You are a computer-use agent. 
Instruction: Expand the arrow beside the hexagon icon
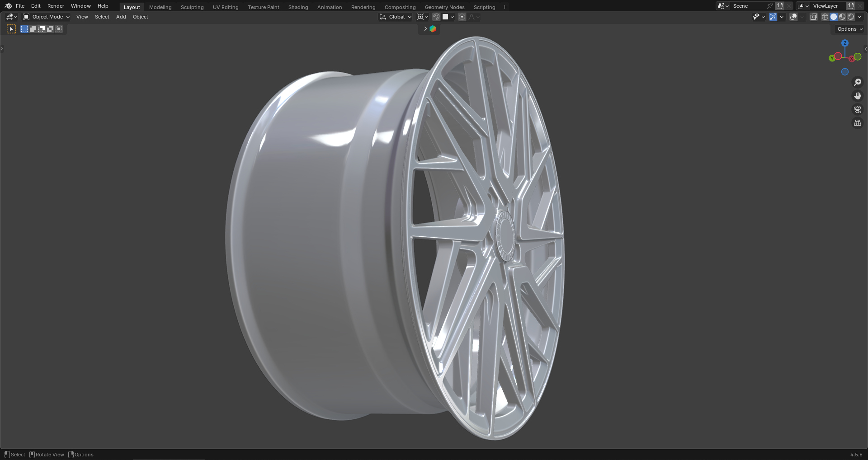click(425, 29)
